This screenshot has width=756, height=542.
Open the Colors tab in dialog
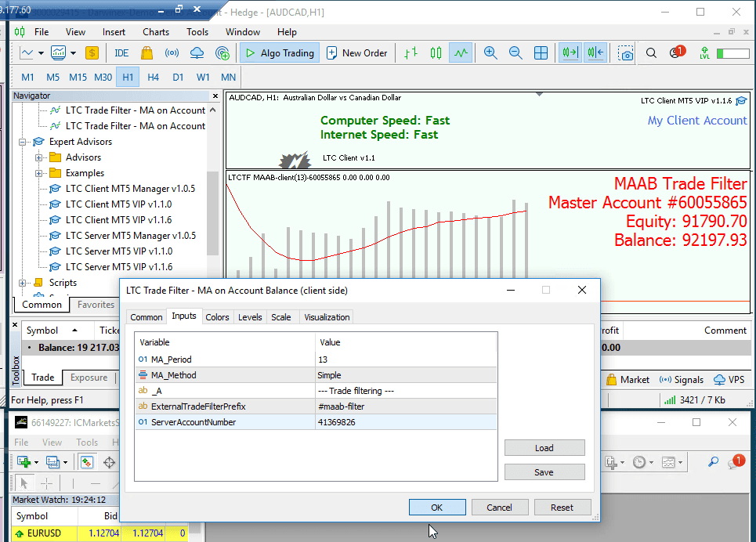[217, 317]
